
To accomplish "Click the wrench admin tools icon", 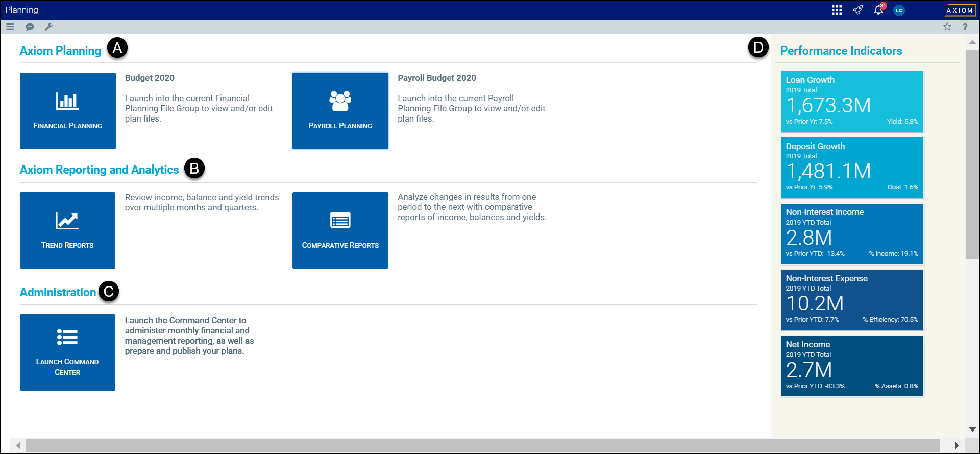I will point(48,27).
